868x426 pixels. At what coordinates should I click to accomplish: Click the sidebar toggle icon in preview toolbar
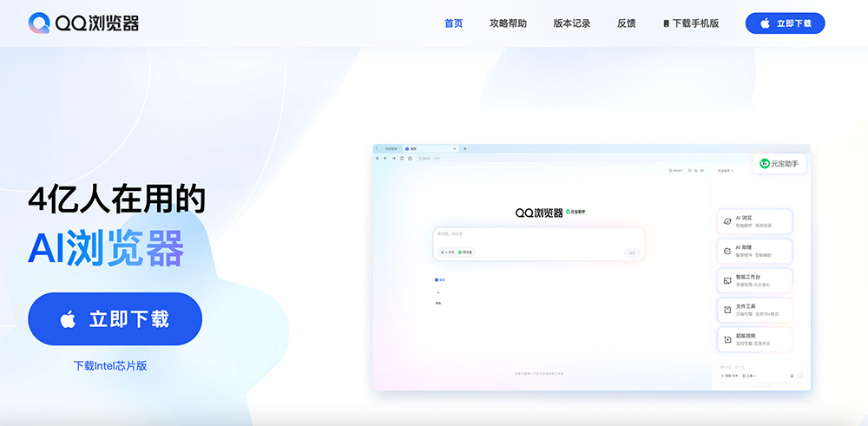point(378,158)
